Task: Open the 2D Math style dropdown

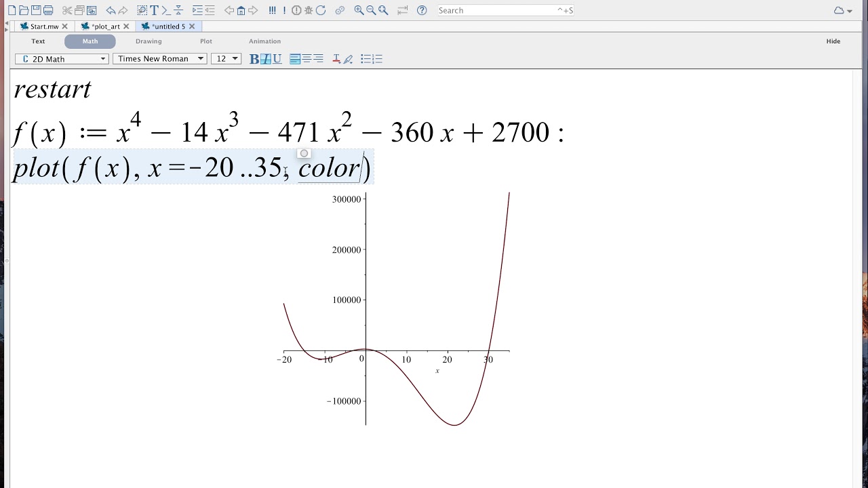Action: pos(62,59)
